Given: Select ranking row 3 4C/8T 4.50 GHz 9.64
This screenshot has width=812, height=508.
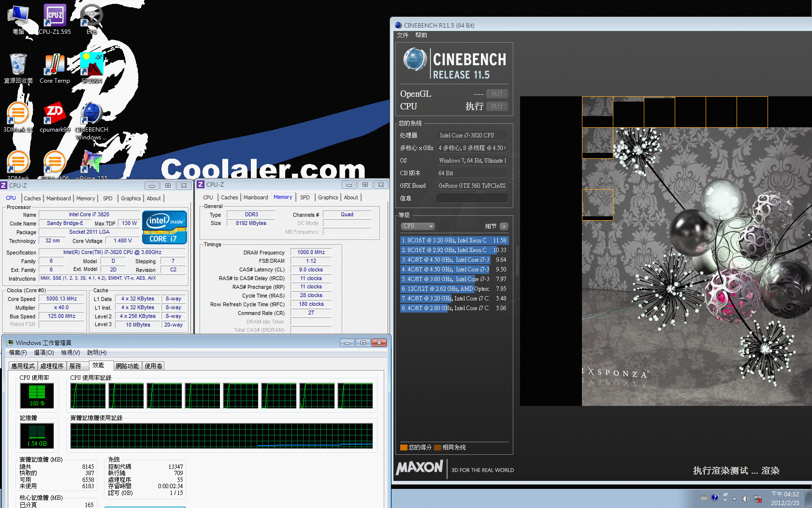Looking at the screenshot, I should [x=454, y=260].
